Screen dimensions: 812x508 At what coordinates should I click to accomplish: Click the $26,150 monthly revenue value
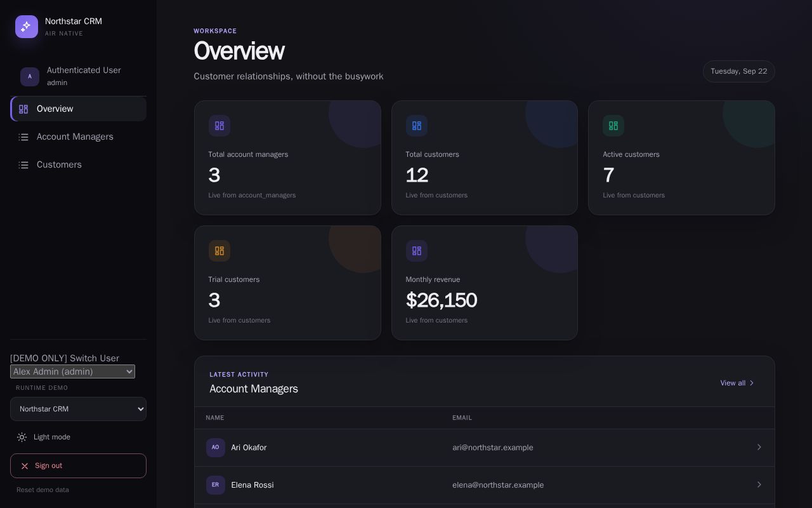(x=442, y=300)
